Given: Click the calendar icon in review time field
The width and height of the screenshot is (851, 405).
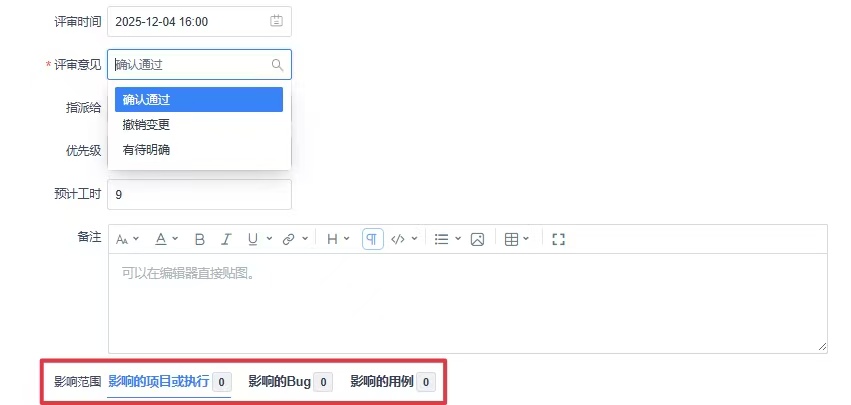Looking at the screenshot, I should (276, 21).
